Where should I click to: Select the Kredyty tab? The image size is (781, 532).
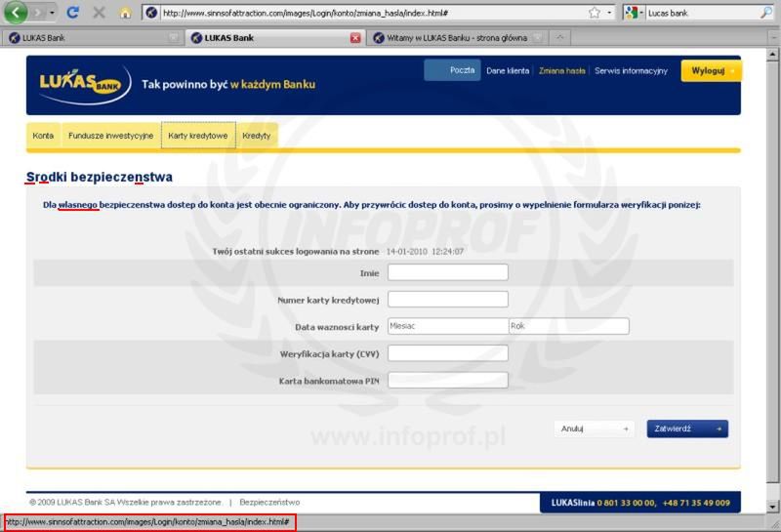point(257,136)
